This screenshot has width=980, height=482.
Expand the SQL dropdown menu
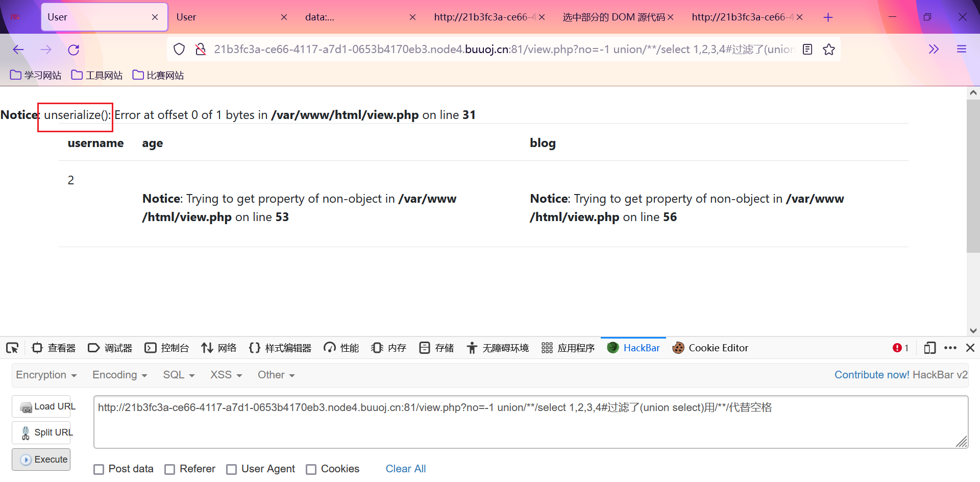179,375
